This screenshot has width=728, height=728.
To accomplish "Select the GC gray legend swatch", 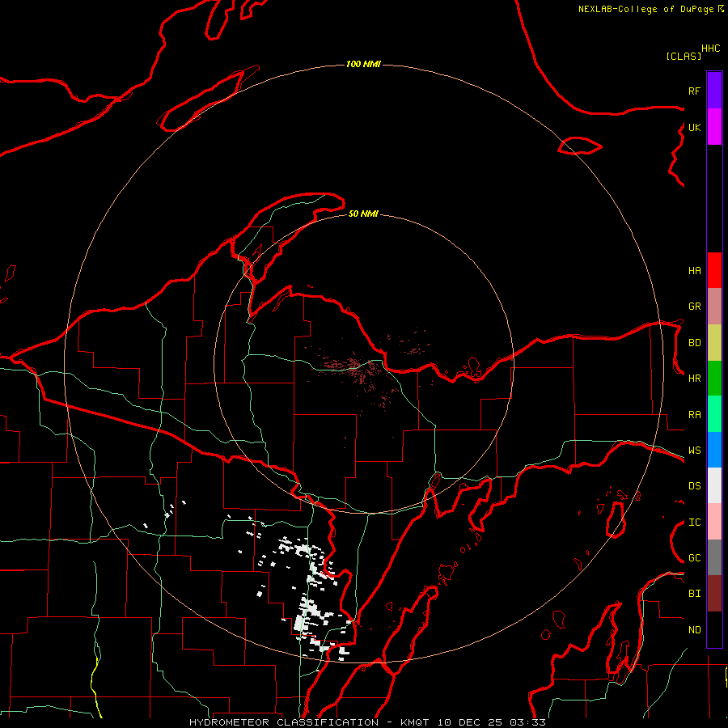I will pyautogui.click(x=714, y=557).
